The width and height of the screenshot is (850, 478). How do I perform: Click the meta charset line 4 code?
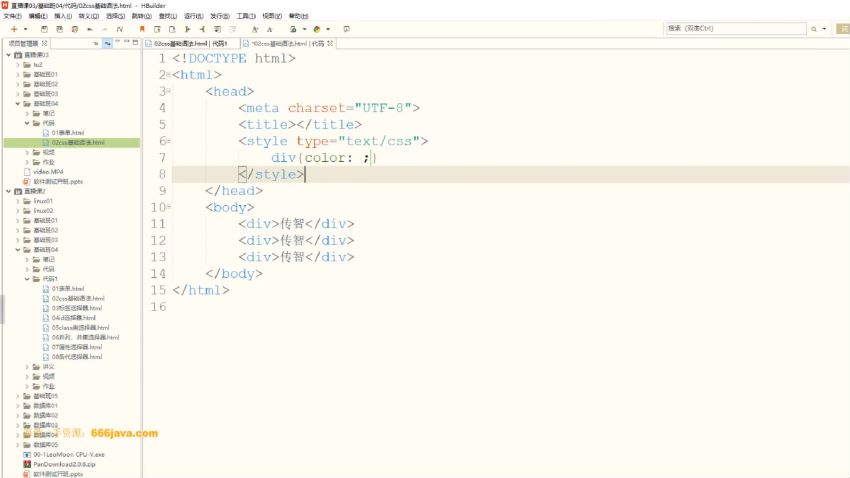[x=329, y=108]
